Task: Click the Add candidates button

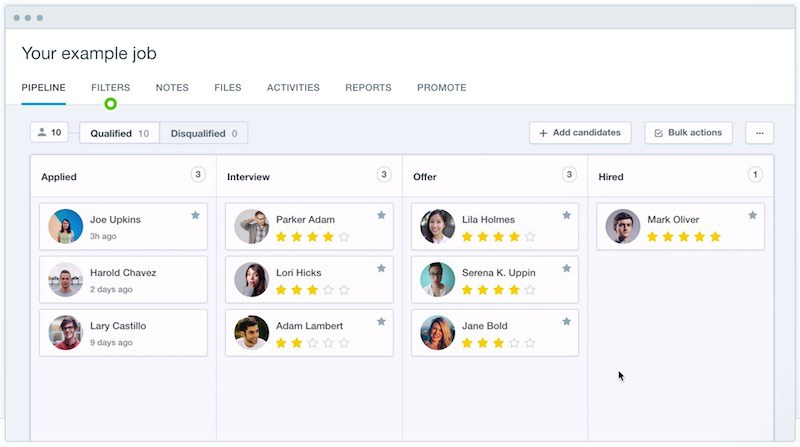Action: (x=580, y=133)
